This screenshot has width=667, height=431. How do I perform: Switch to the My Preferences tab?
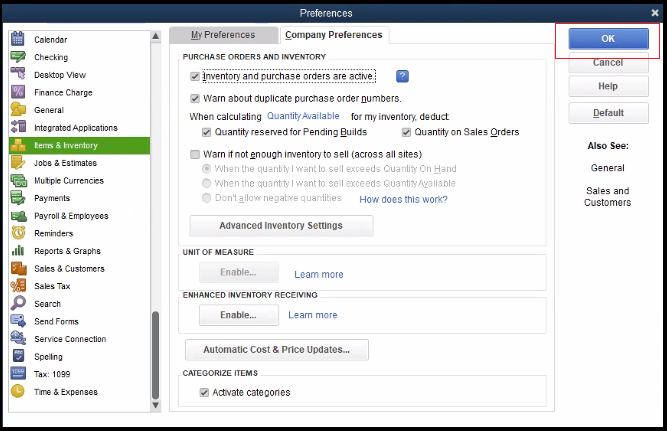pos(222,35)
